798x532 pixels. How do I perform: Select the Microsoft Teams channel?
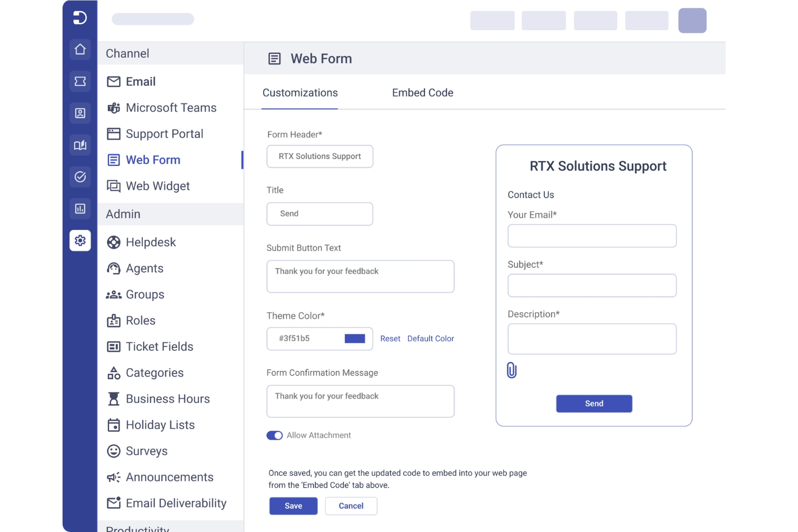[170, 107]
